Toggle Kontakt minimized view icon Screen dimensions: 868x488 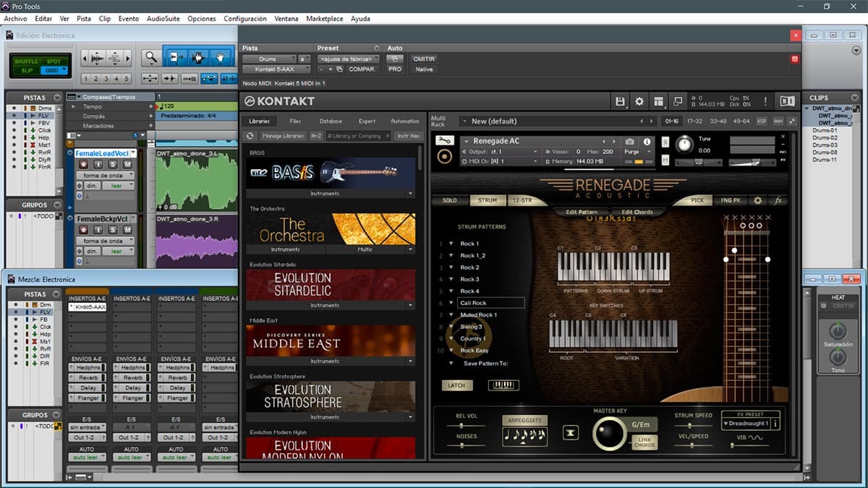(678, 101)
